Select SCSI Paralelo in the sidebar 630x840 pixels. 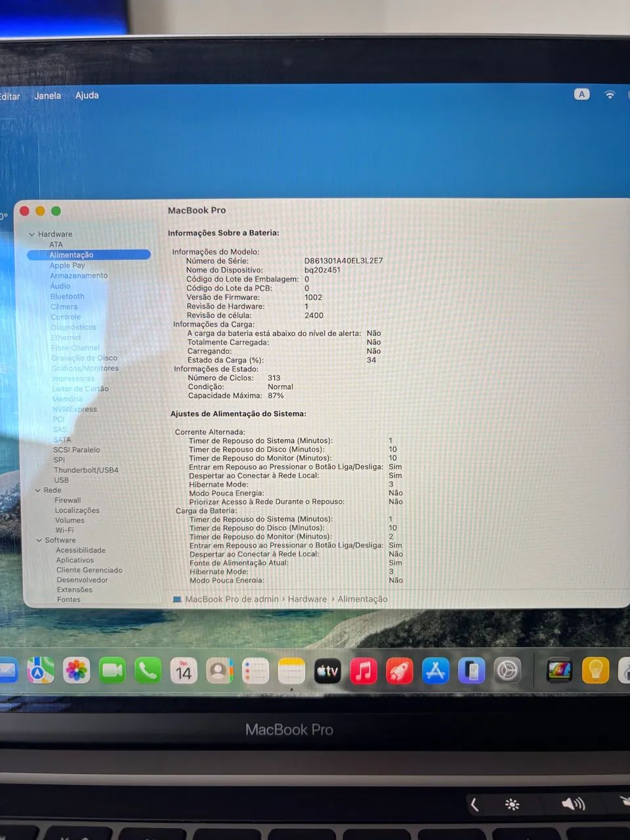(x=77, y=450)
